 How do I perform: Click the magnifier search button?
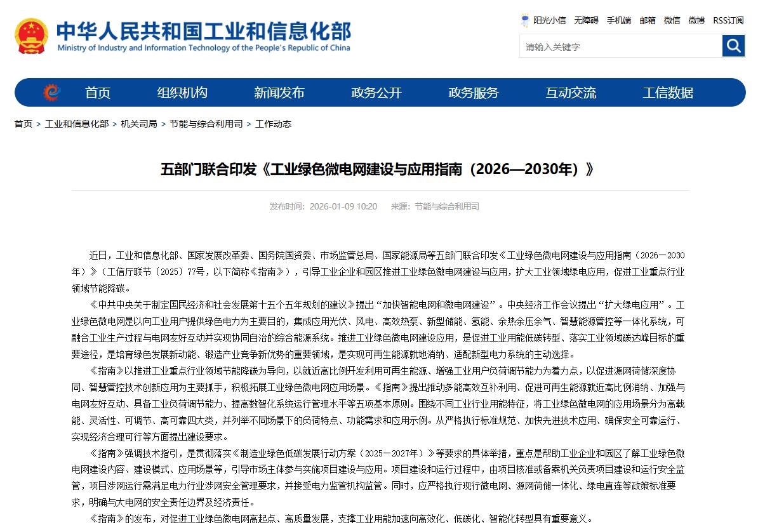(x=733, y=46)
